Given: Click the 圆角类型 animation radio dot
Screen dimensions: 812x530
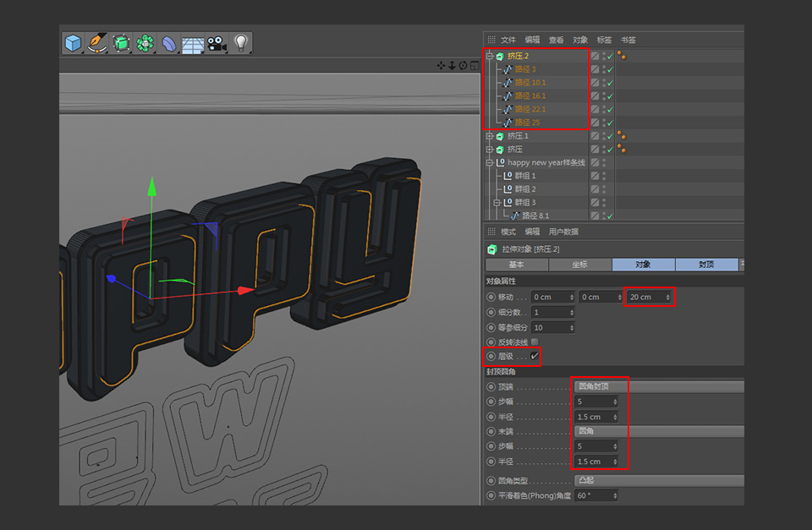Looking at the screenshot, I should tap(491, 481).
